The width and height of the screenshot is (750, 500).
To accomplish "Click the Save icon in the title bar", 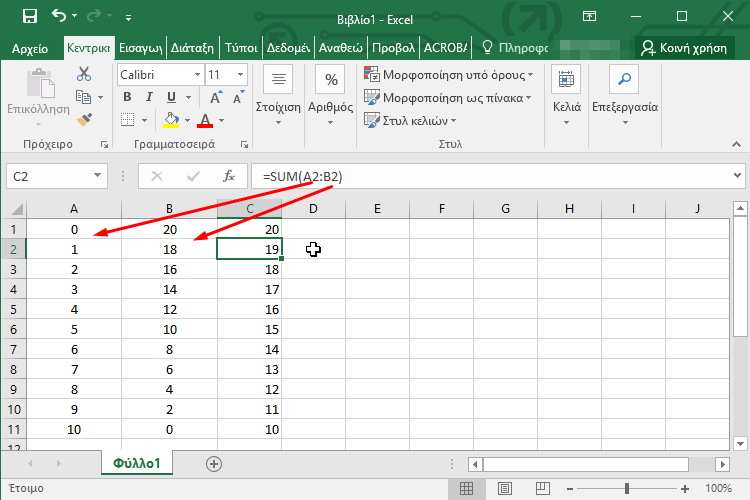I will pos(29,16).
